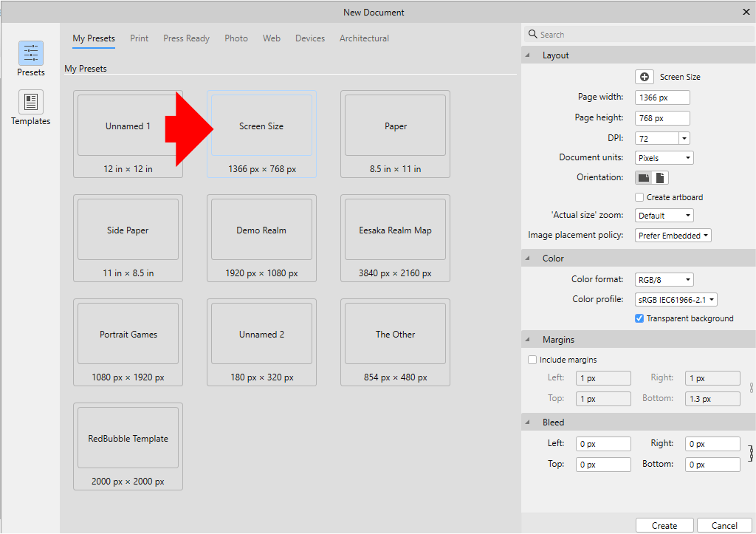The image size is (756, 534).
Task: Click the link icon beside the margin fields
Action: coord(751,388)
